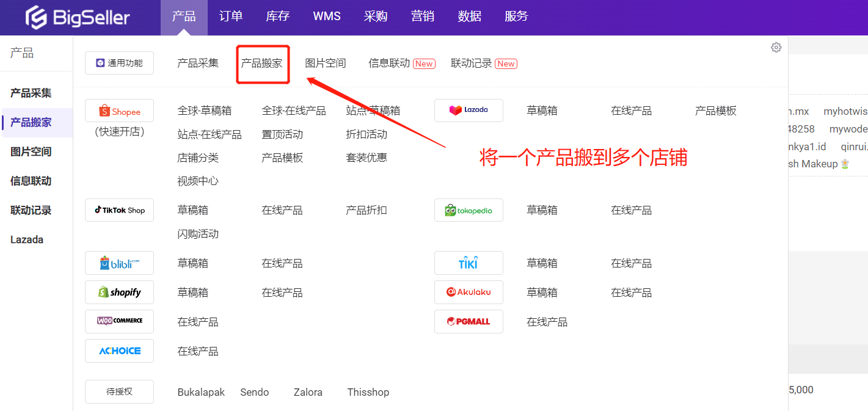Select the Lazada platform icon

469,111
